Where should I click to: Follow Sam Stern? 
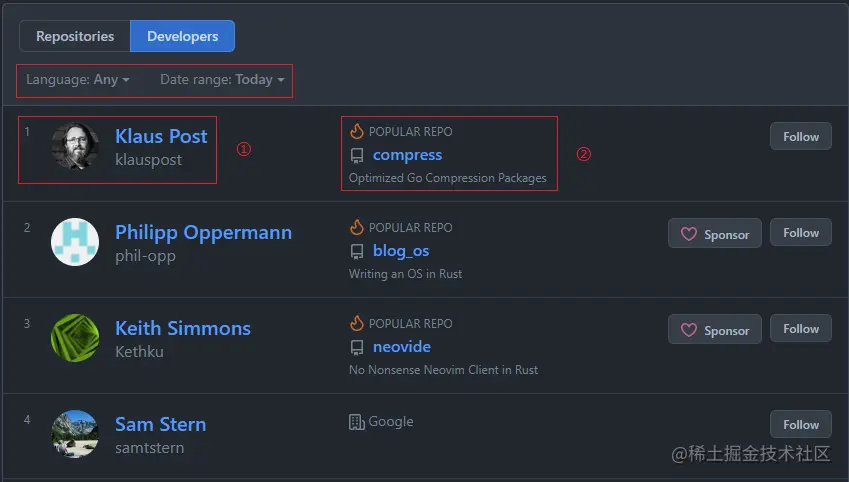[x=800, y=425]
